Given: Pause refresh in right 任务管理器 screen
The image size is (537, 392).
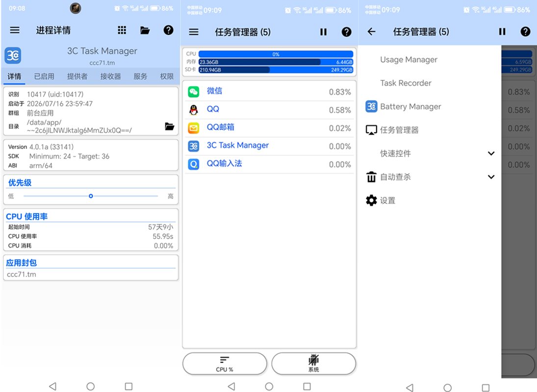Looking at the screenshot, I should [x=502, y=32].
